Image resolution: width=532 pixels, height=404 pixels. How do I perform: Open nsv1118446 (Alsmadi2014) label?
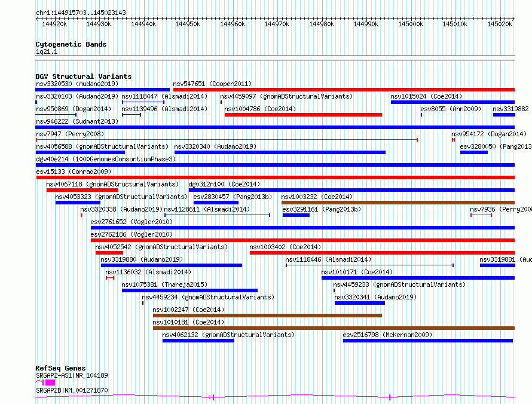click(x=328, y=259)
